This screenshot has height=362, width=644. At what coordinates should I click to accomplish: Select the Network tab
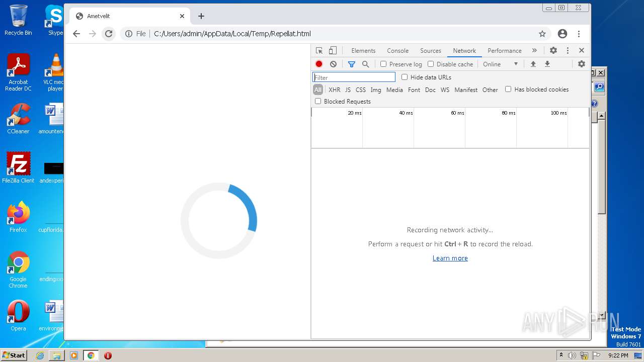[x=464, y=51]
